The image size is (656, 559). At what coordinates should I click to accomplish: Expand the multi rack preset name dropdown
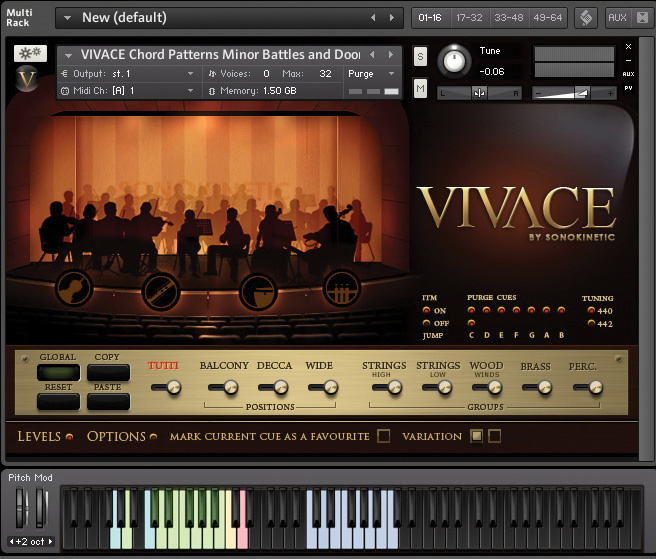point(66,17)
